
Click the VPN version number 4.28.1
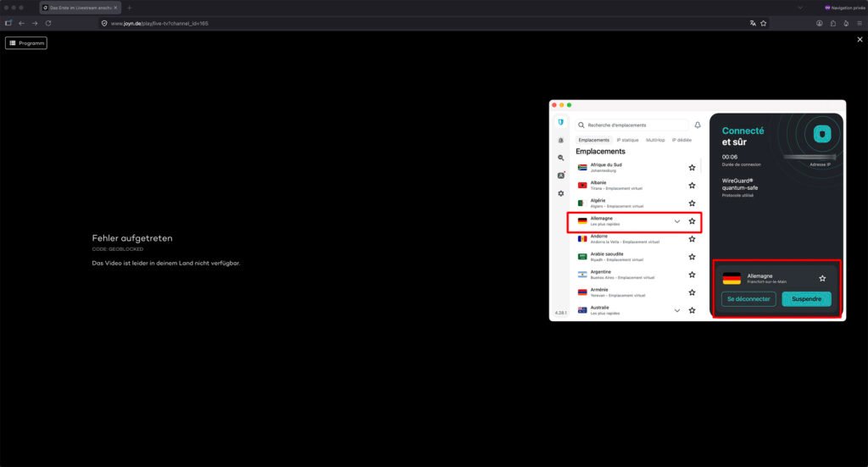tap(561, 313)
